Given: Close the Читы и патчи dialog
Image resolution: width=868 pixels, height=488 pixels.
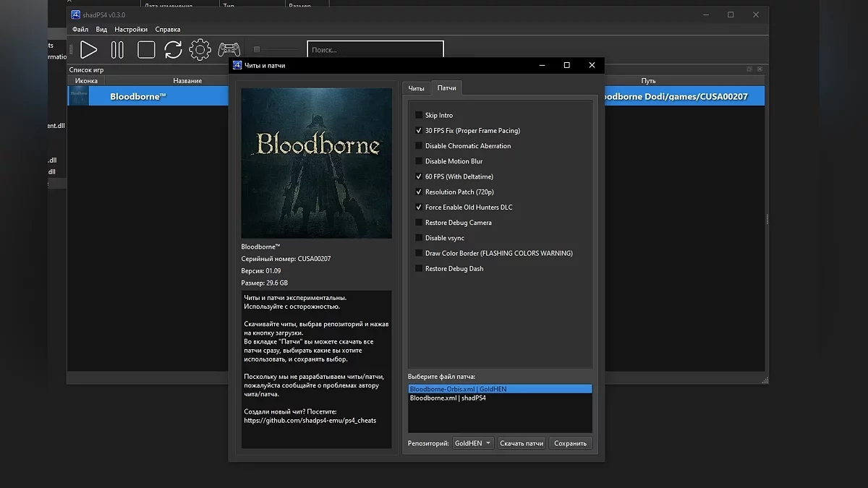Looking at the screenshot, I should (x=592, y=65).
